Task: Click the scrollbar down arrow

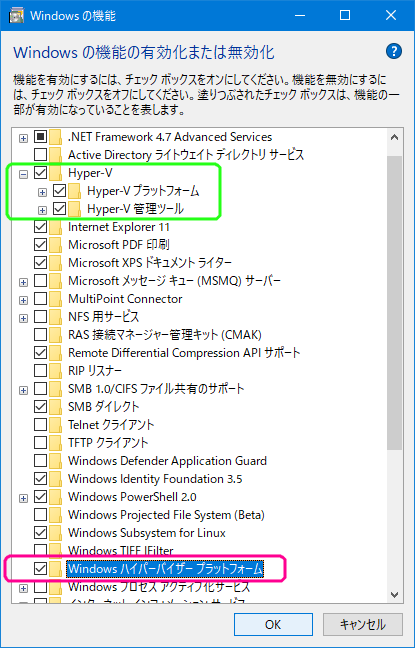Action: (394, 595)
